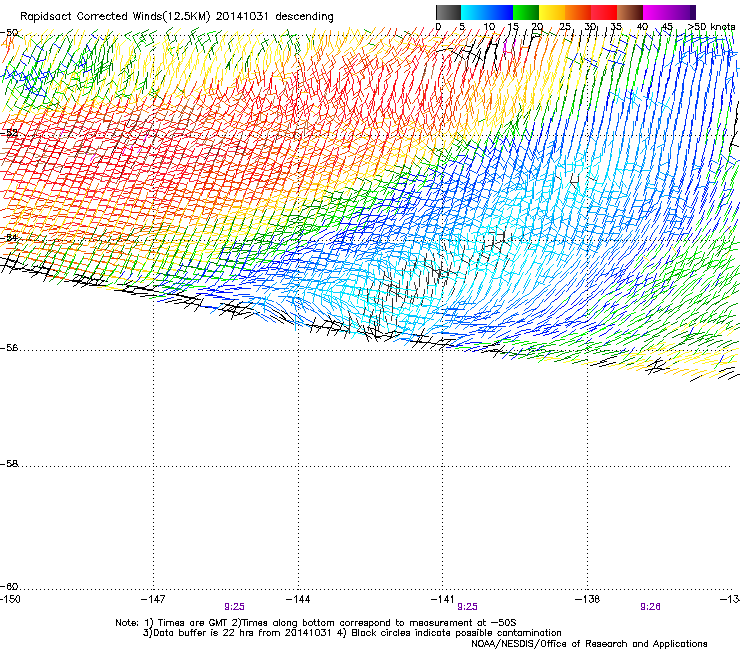The image size is (740, 650).
Task: Click the blue 10-15 knots legend swatch
Action: point(500,12)
